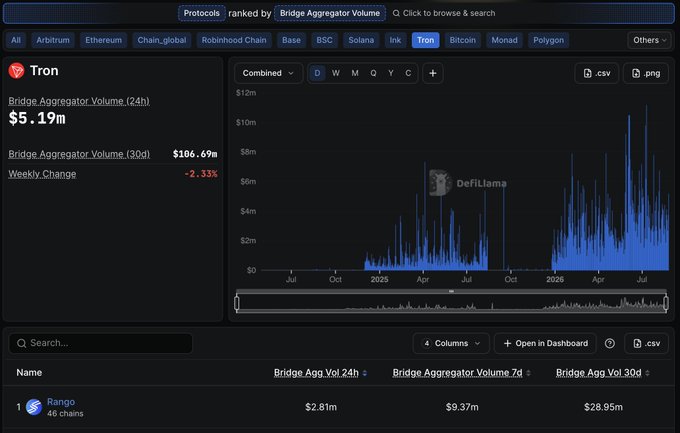Screen dimensions: 680x433
Task: Select the Monthly (M) interval
Action: pos(355,73)
